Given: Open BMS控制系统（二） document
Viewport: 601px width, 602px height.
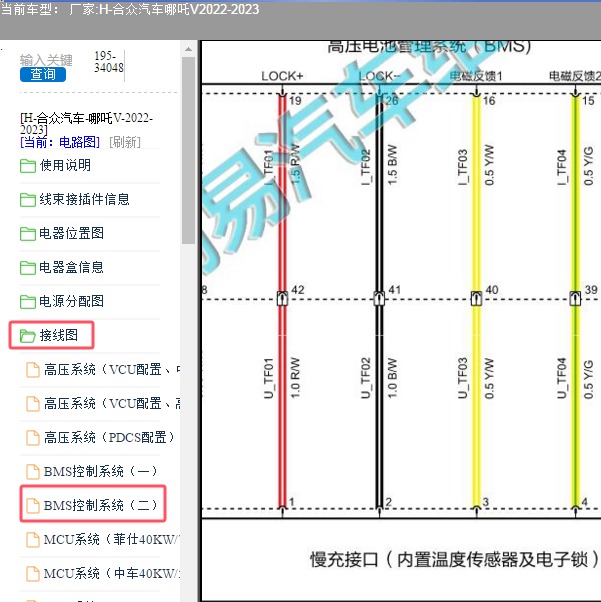Looking at the screenshot, I should tap(101, 505).
